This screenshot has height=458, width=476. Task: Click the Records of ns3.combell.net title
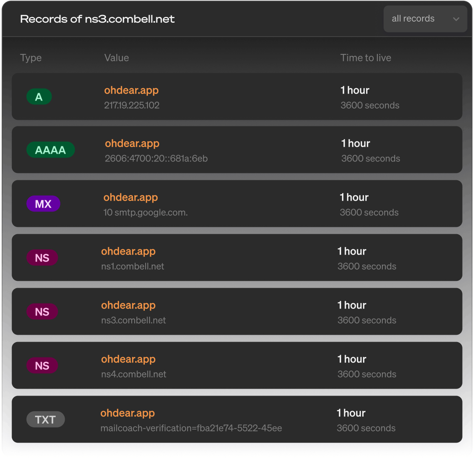pos(97,19)
